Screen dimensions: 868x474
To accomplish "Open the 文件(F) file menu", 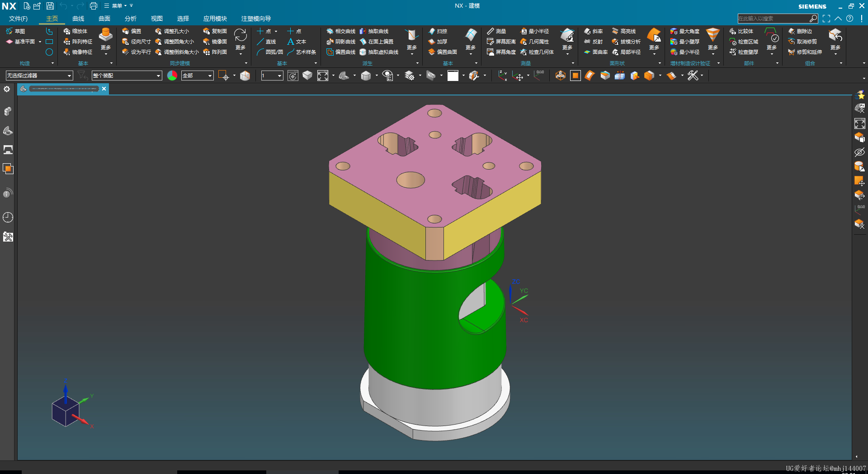I will click(18, 19).
